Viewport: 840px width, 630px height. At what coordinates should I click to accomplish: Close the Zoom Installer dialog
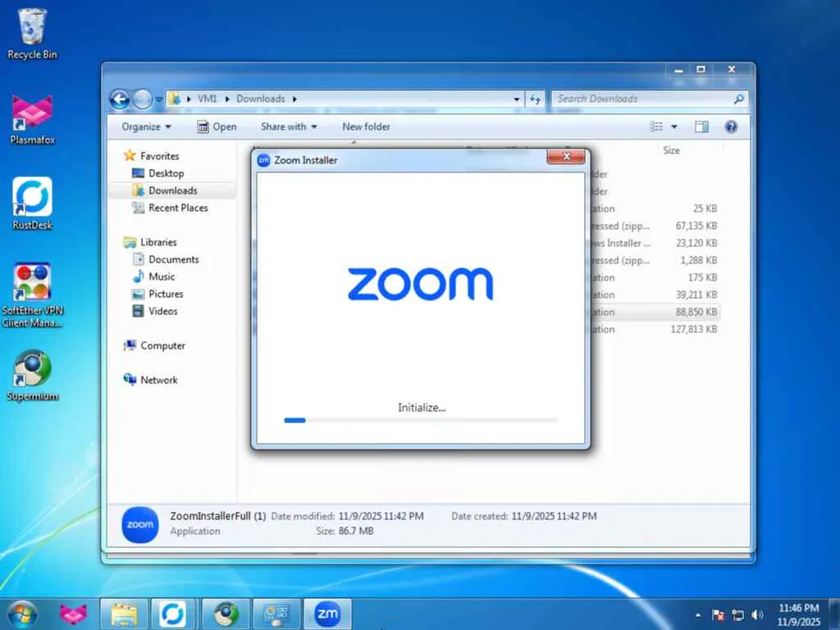pos(566,157)
